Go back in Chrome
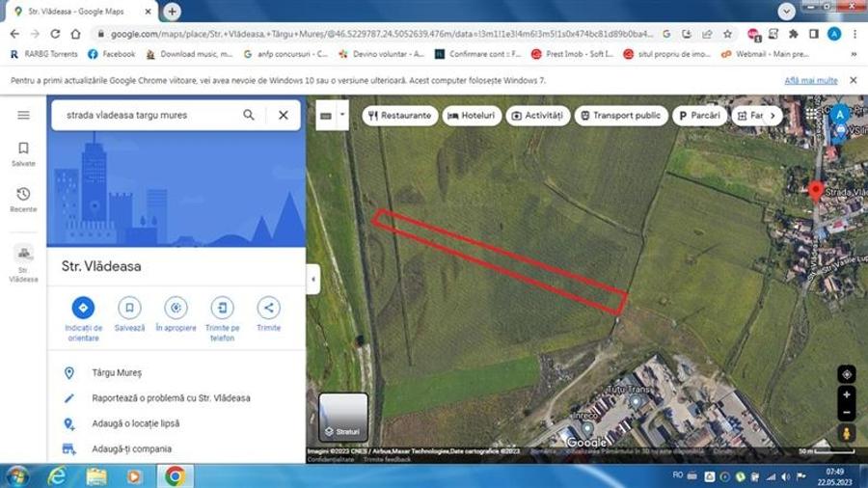Screen dimensions: 868x488 tap(14, 34)
